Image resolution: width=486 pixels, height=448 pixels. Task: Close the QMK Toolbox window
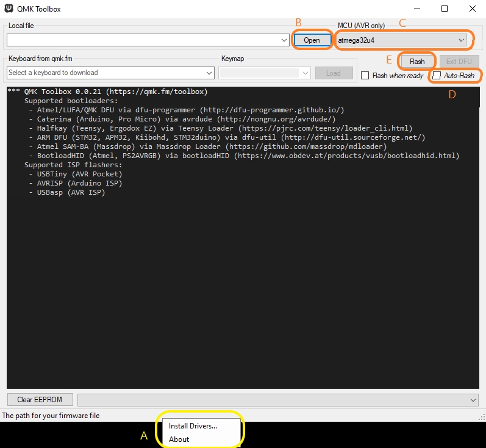pos(473,9)
